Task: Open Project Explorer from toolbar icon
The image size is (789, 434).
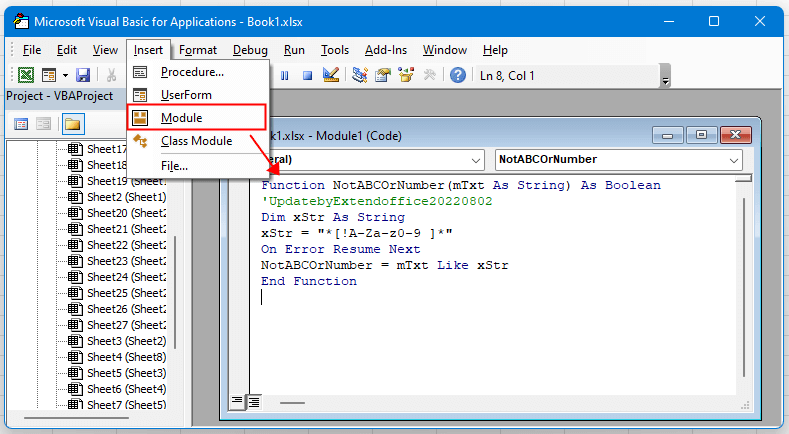Action: pyautogui.click(x=359, y=75)
